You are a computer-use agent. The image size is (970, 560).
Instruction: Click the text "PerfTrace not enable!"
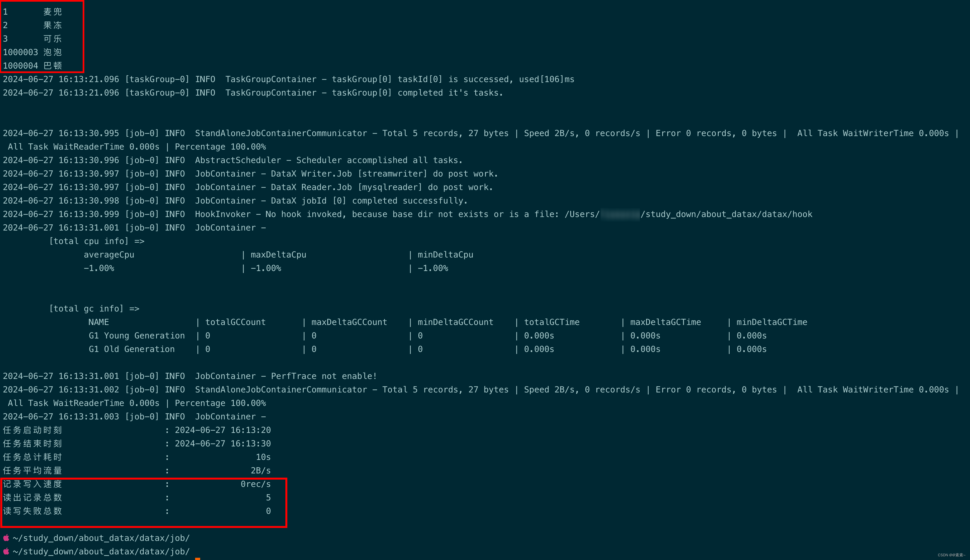[324, 376]
